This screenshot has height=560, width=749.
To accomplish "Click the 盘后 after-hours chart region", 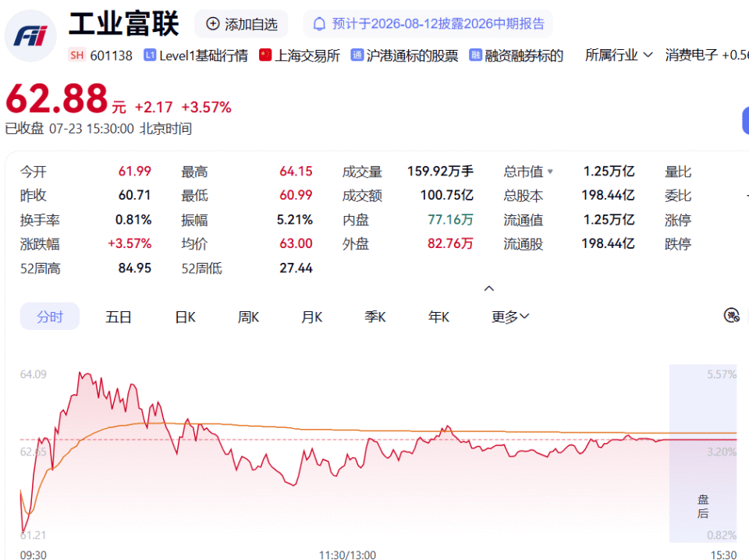I will pyautogui.click(x=703, y=454).
